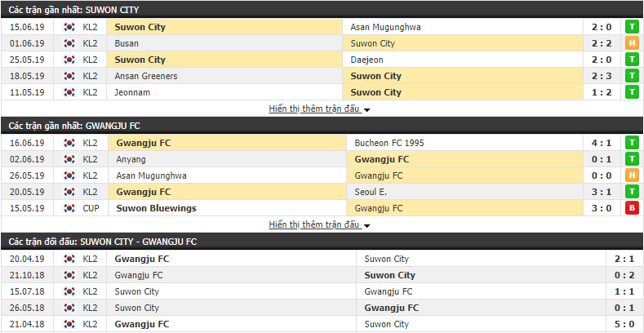This screenshot has height=333, width=644.
Task: Select KL2 league label on Ansan Greeners row
Action: coord(90,76)
